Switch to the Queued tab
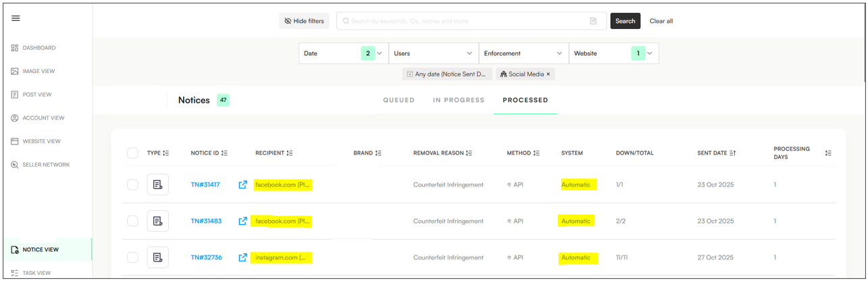Screen dimensions: 868x281 pos(399,100)
